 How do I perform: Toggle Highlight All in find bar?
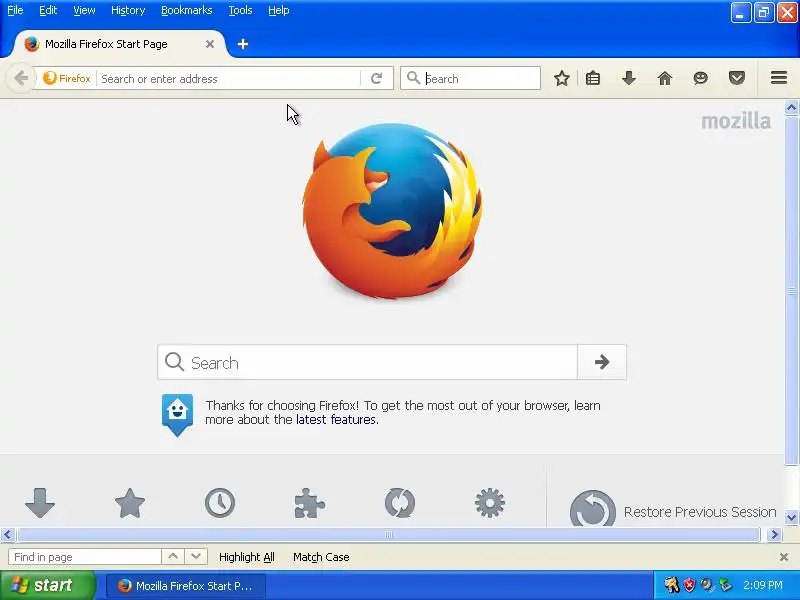pos(246,557)
